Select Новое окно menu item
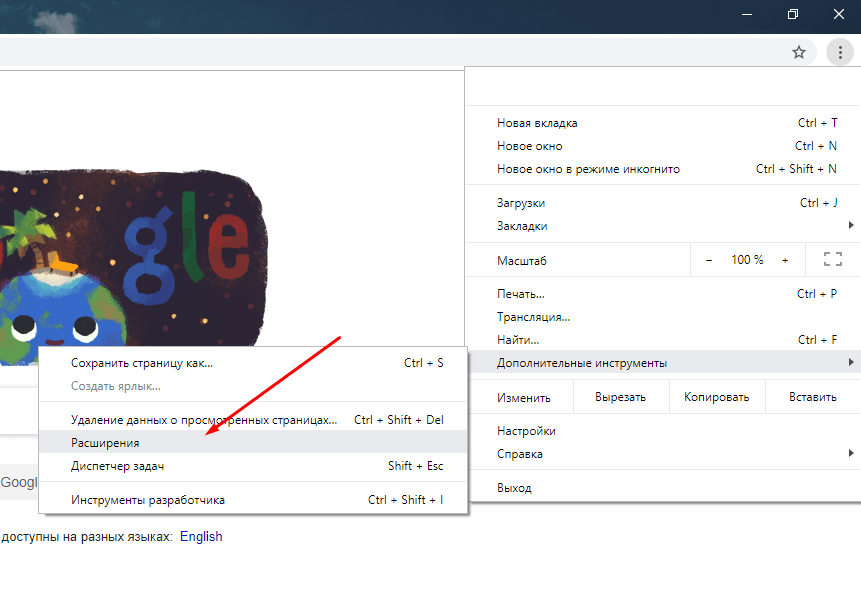Image resolution: width=861 pixels, height=597 pixels. point(663,146)
